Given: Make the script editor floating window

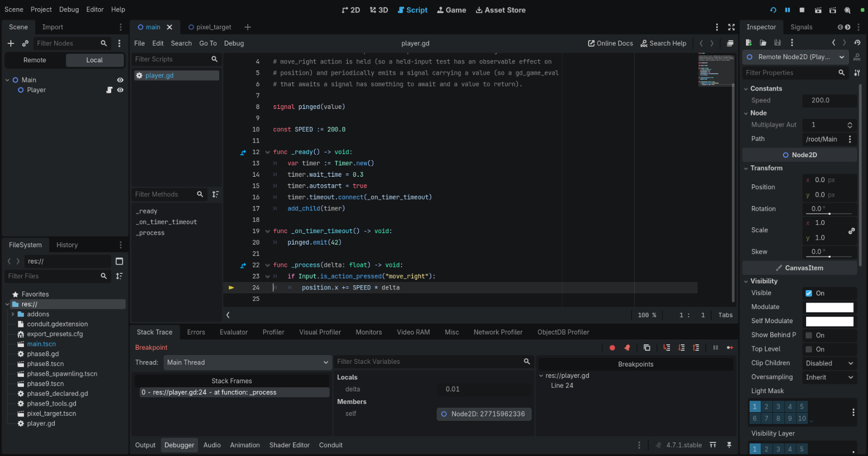Looking at the screenshot, I should pyautogui.click(x=730, y=43).
